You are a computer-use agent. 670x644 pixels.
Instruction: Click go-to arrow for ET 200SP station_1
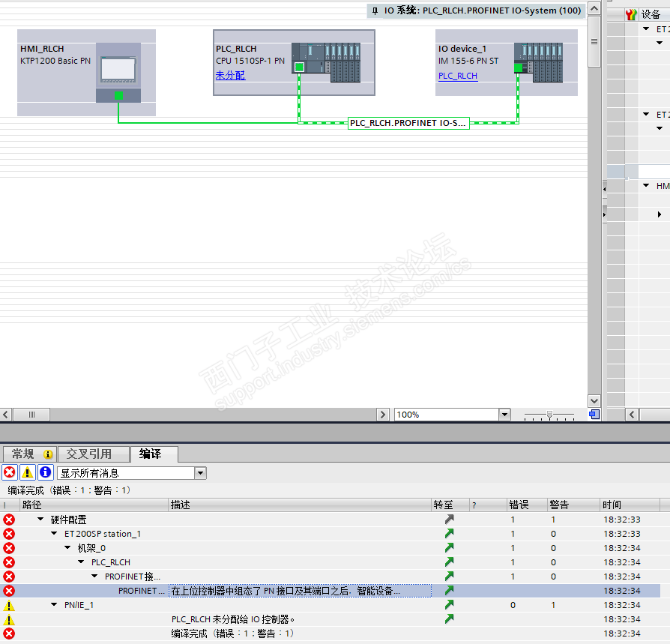tap(449, 533)
